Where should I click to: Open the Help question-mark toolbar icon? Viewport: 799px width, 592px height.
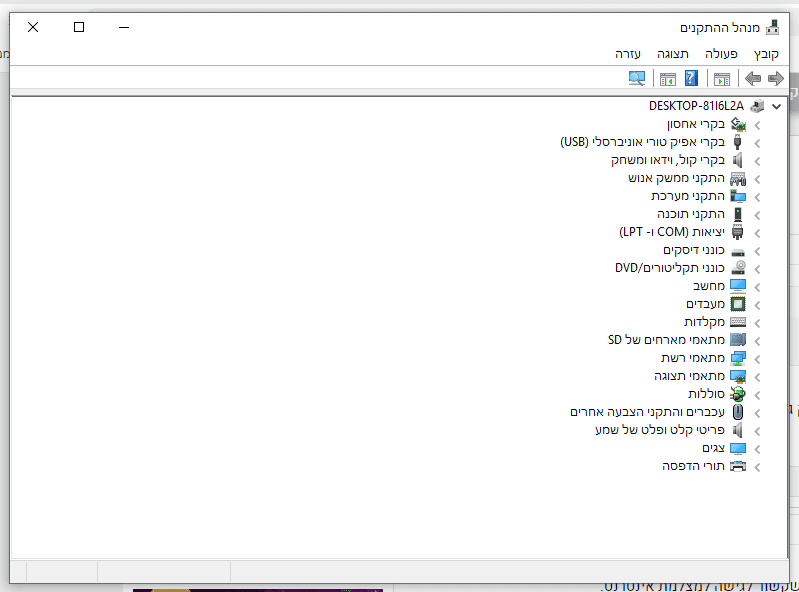(x=691, y=78)
